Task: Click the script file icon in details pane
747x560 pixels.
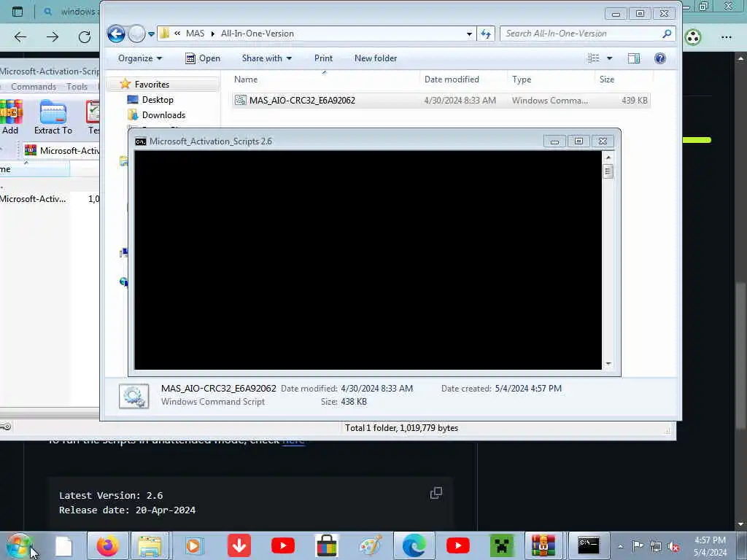Action: click(x=134, y=396)
